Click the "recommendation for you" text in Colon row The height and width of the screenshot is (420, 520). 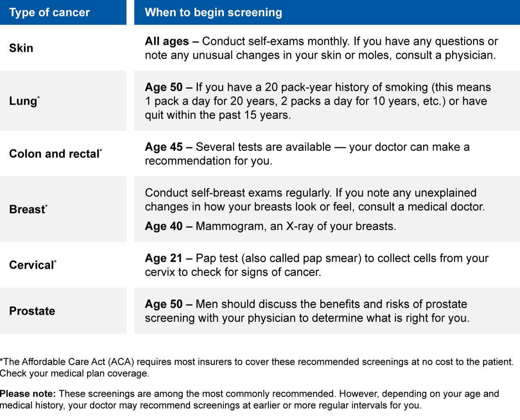coord(208,161)
